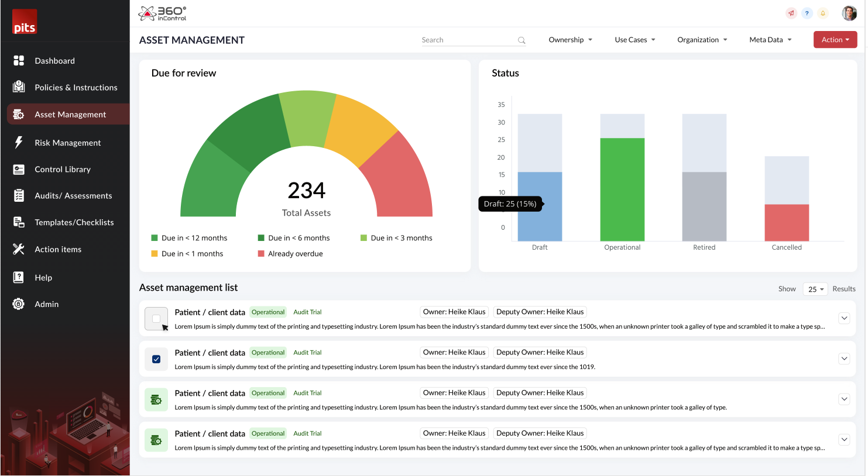
Task: Click the red Action button
Action: [x=835, y=39]
